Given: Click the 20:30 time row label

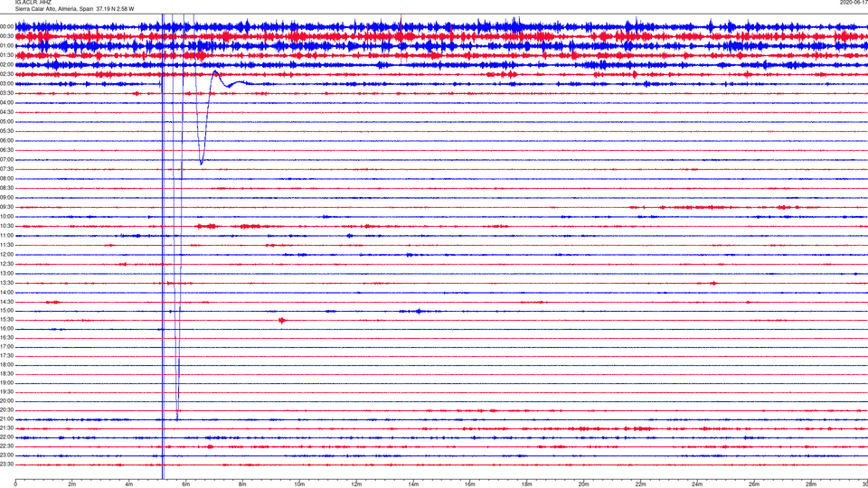Looking at the screenshot, I should [6, 410].
